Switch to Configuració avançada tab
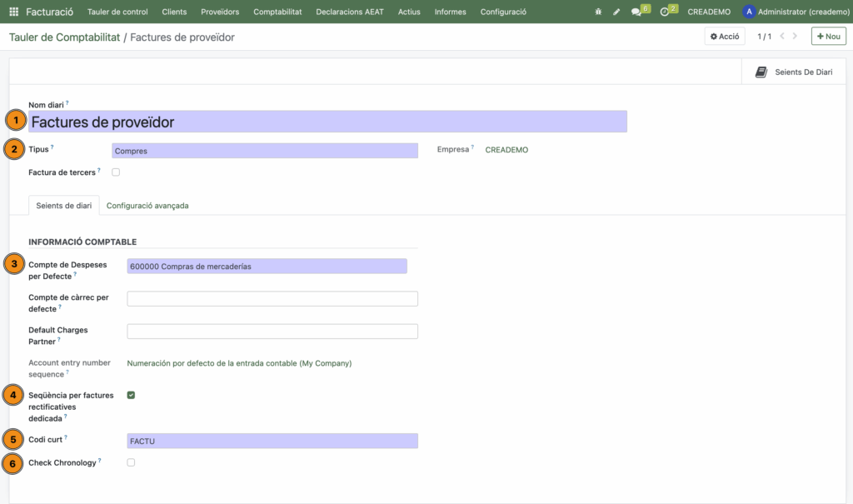853x504 pixels. [x=147, y=206]
